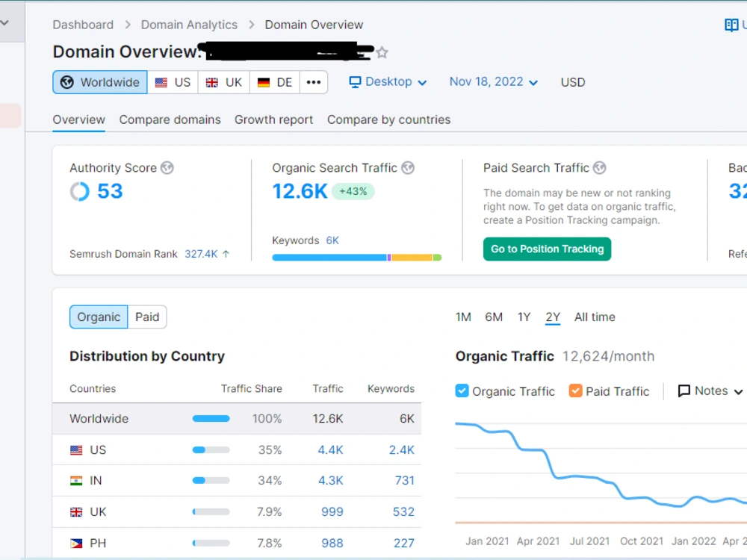
Task: Select the Paid toggle button
Action: tap(147, 317)
